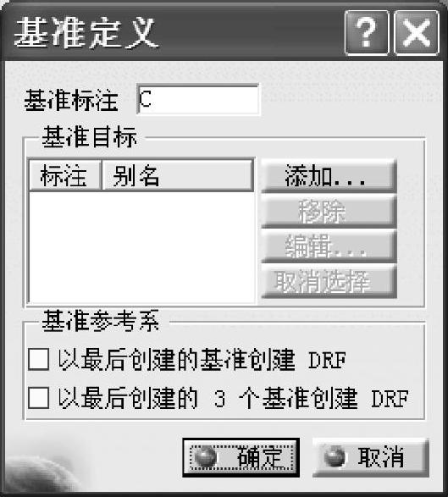Image resolution: width=448 pixels, height=497 pixels.
Task: Click the 基准标注 text field containing C
Action: [198, 100]
